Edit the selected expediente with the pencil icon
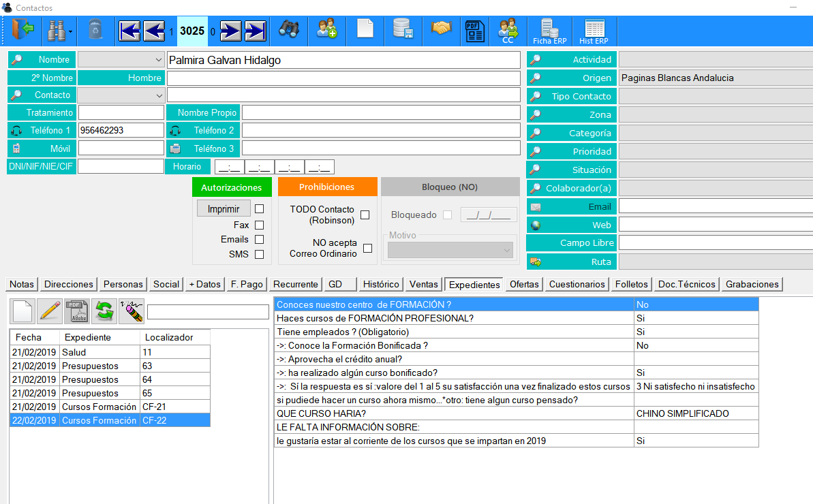Image resolution: width=813 pixels, height=504 pixels. pos(50,311)
